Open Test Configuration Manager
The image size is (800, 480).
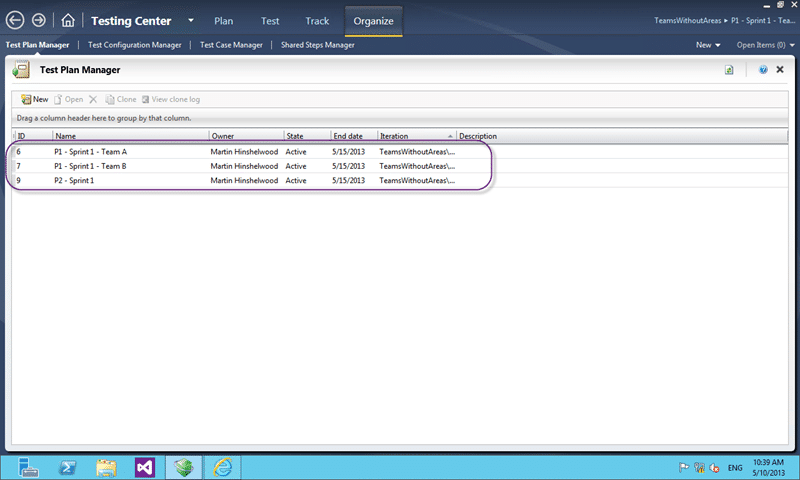[x=135, y=45]
